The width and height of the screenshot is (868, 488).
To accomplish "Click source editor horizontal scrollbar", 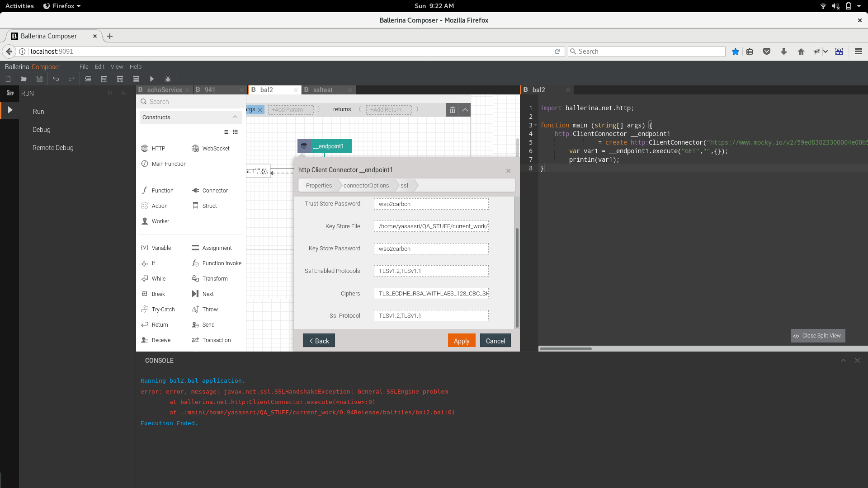I will tap(565, 348).
